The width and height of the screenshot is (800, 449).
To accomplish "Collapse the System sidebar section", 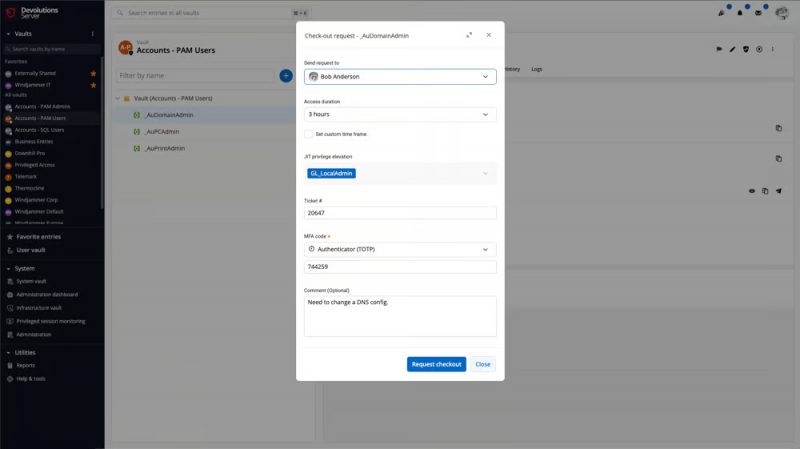I will click(x=8, y=269).
